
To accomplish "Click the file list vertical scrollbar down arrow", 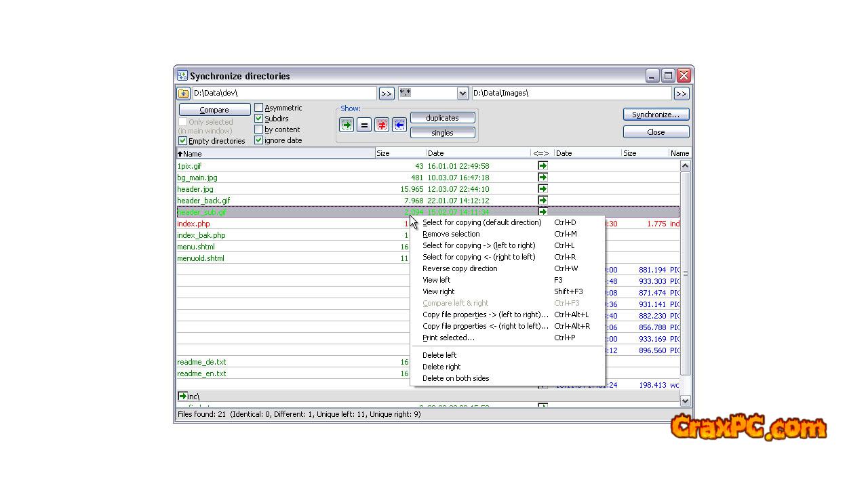I will [x=685, y=401].
